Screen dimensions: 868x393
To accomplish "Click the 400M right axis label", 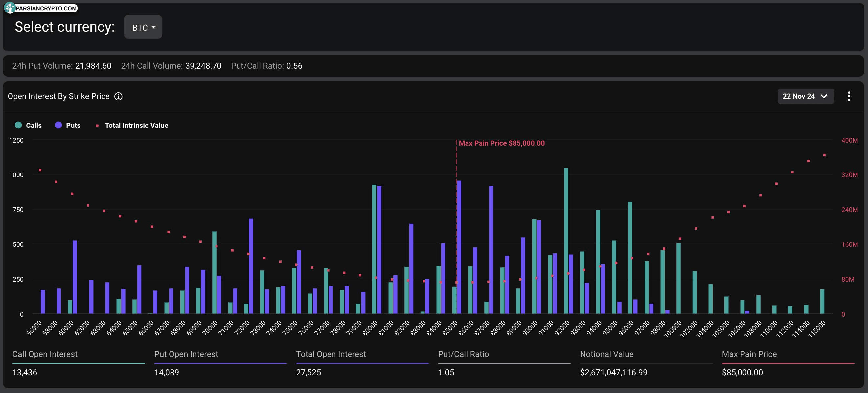I will pos(849,140).
